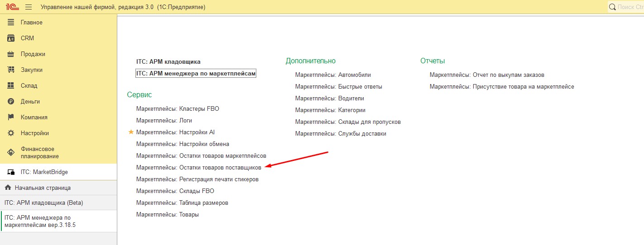Toggle favorite star for Настройки AI
The image size is (644, 245).
[x=131, y=132]
